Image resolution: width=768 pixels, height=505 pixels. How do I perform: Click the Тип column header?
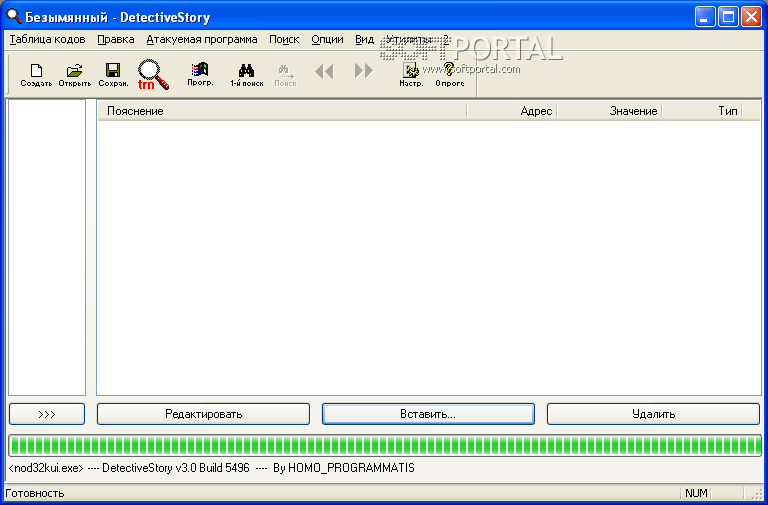coord(702,111)
